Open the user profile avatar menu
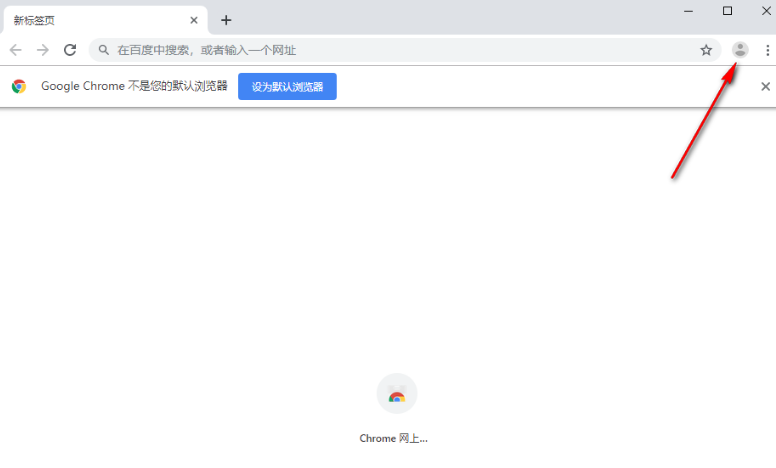The height and width of the screenshot is (468, 776). pos(740,50)
